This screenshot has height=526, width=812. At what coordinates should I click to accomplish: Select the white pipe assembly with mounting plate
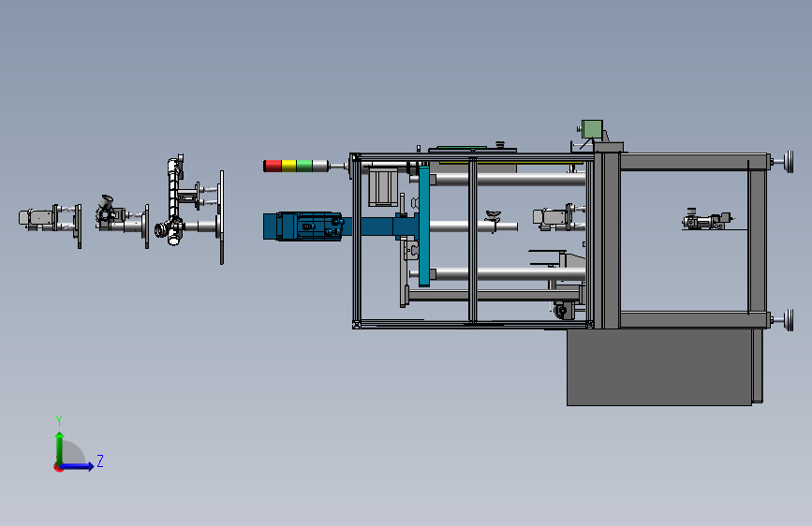tap(189, 207)
